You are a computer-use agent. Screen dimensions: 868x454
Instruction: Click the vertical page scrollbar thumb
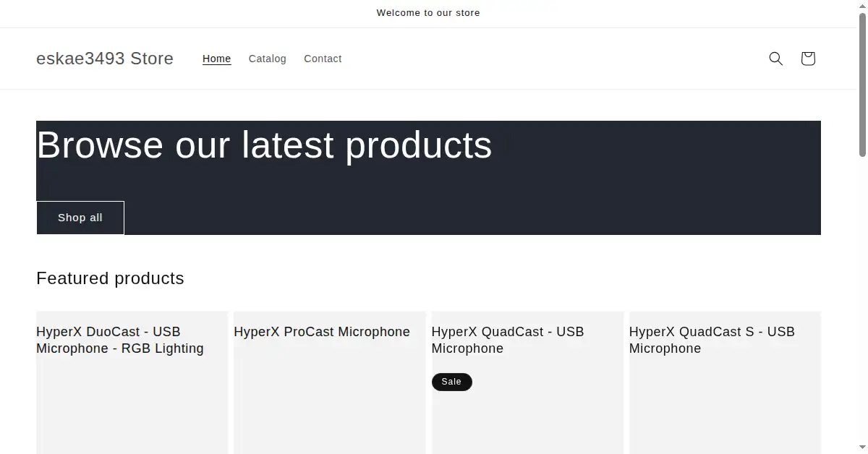pyautogui.click(x=862, y=84)
